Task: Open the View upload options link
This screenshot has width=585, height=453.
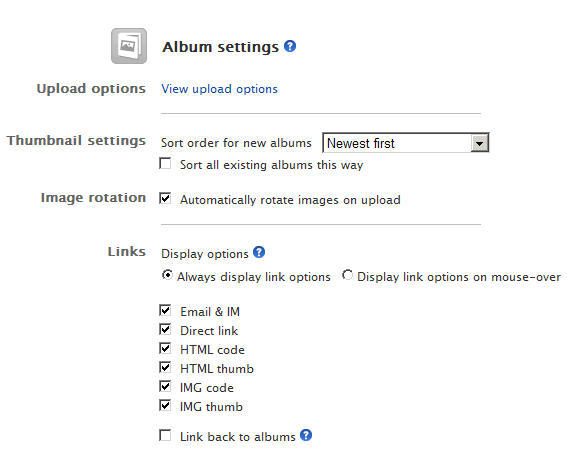Action: point(219,89)
